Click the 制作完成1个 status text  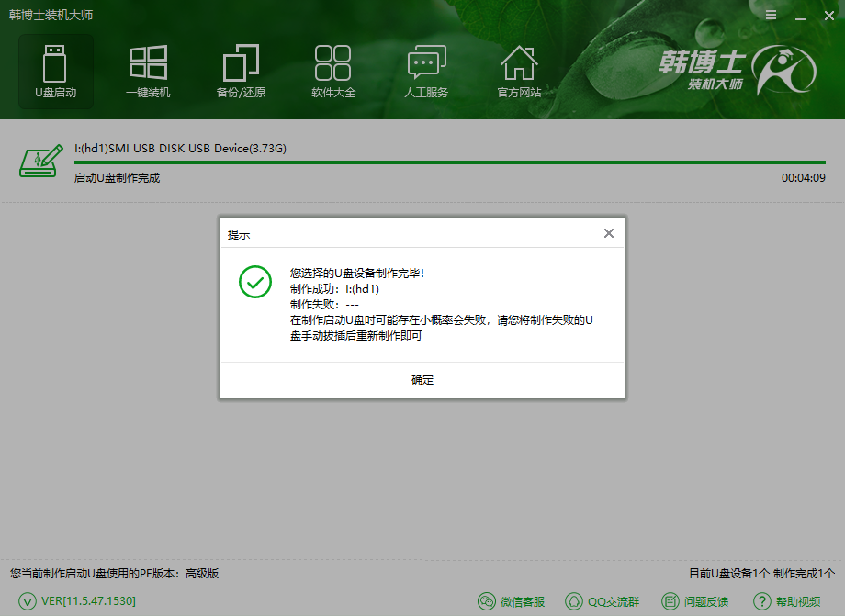(804, 573)
